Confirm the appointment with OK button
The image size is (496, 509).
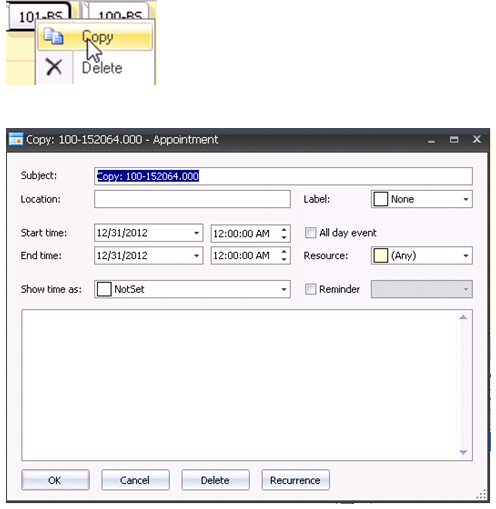coord(55,480)
